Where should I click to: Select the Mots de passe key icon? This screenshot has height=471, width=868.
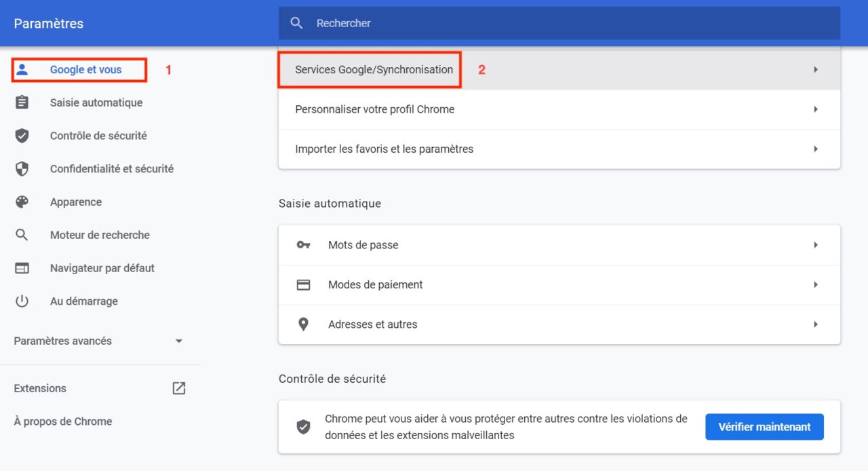coord(302,244)
